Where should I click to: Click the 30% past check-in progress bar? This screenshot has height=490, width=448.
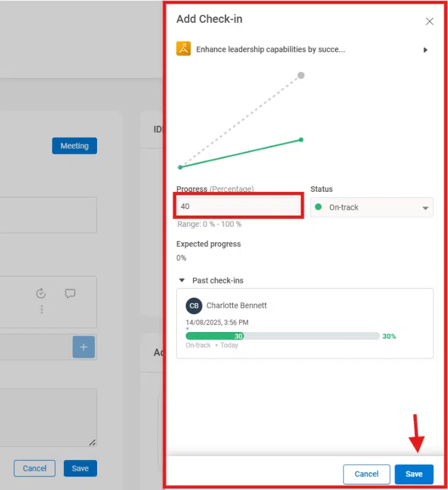(283, 336)
